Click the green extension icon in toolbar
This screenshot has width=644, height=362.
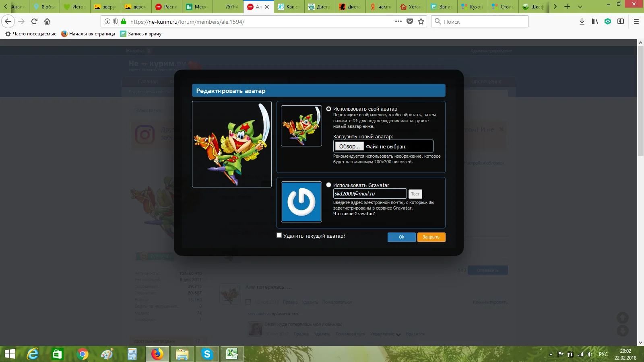coord(608,22)
